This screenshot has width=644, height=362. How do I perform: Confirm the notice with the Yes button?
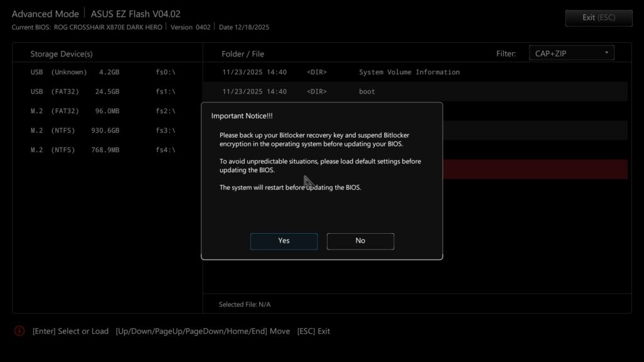pos(284,241)
